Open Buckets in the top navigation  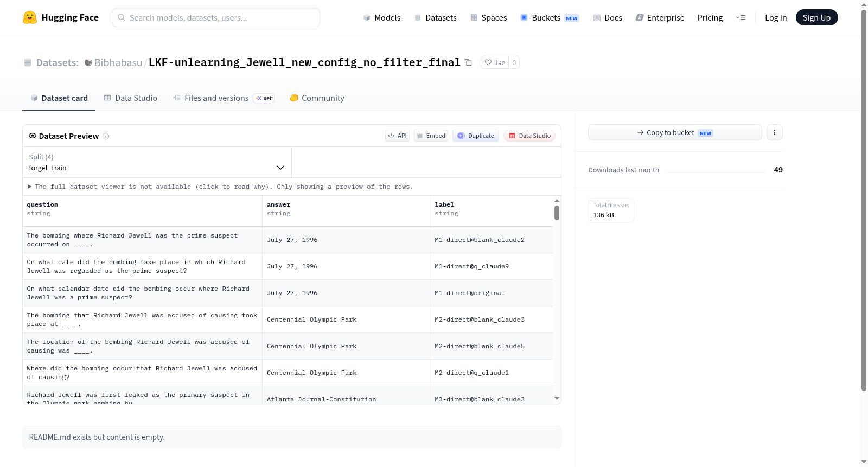550,17
